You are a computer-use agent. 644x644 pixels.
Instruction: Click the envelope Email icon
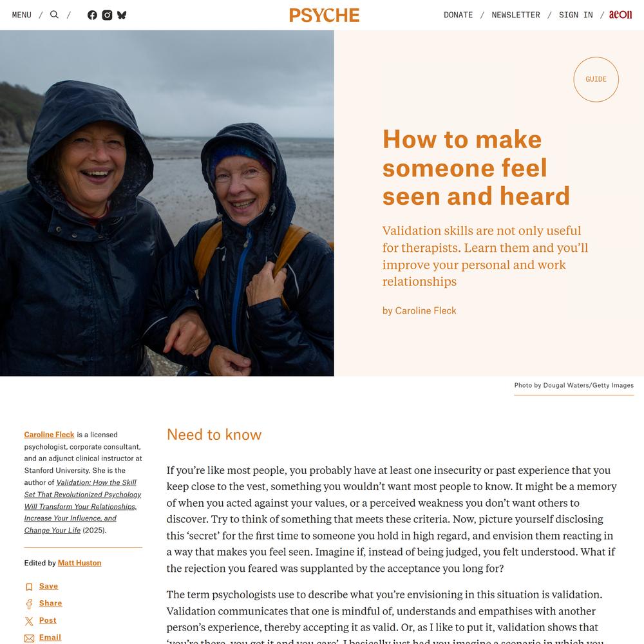pyautogui.click(x=29, y=638)
